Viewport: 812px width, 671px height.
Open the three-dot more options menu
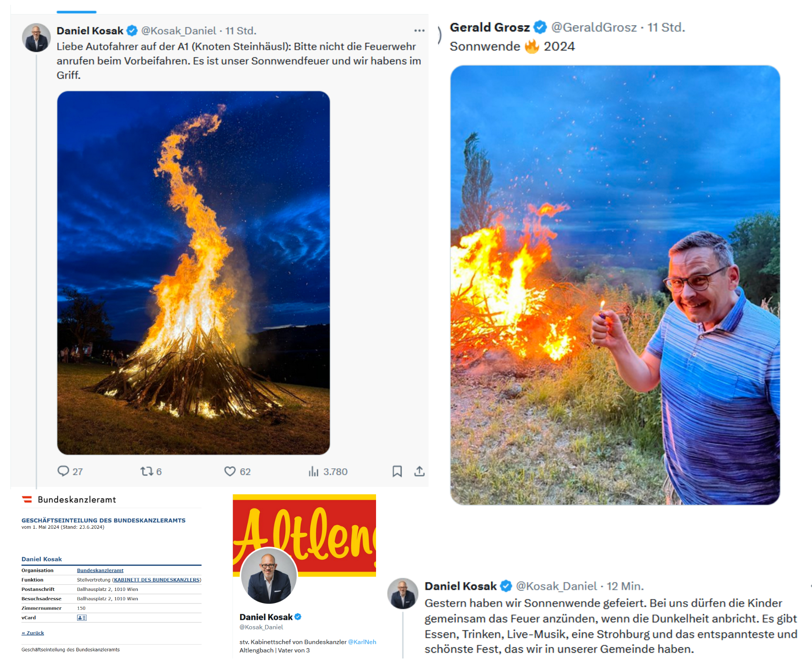click(x=419, y=30)
